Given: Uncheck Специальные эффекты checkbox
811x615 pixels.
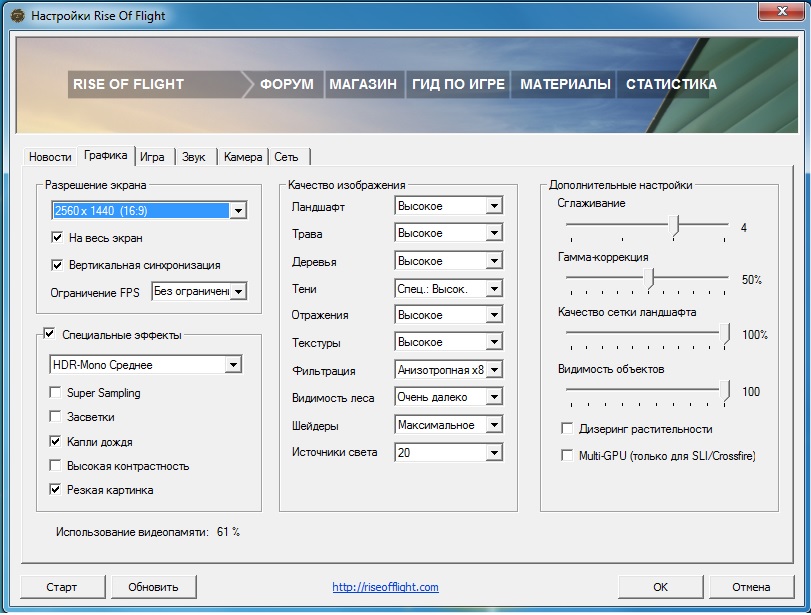Looking at the screenshot, I should point(49,334).
